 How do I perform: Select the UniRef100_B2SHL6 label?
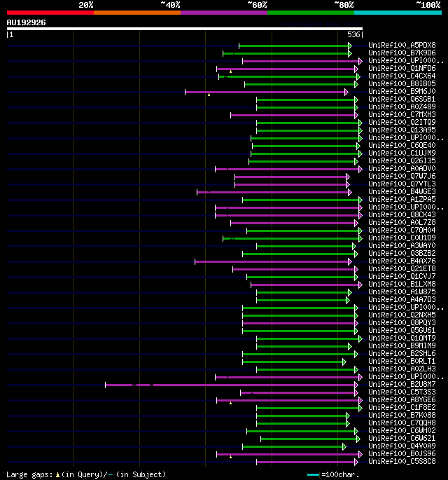[402, 354]
